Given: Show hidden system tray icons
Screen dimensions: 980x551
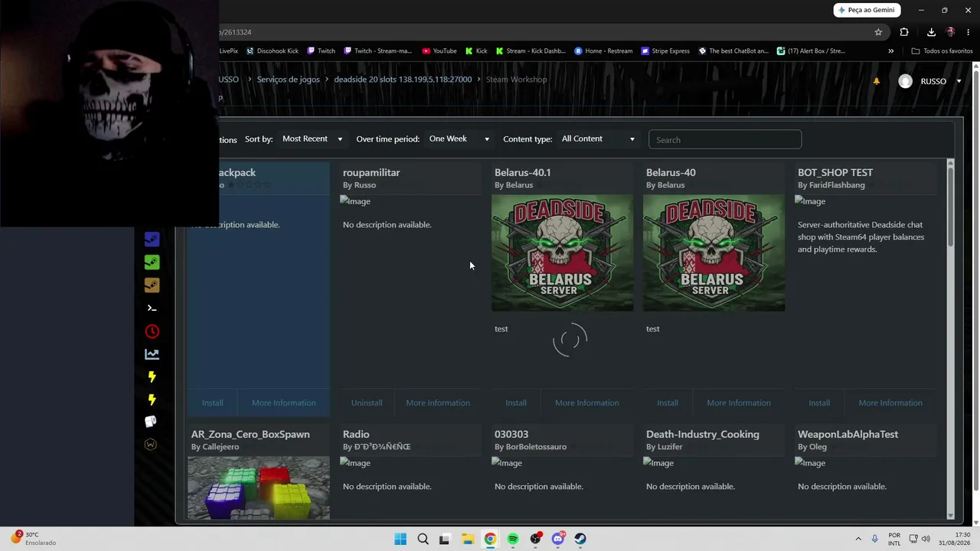Looking at the screenshot, I should click(858, 539).
